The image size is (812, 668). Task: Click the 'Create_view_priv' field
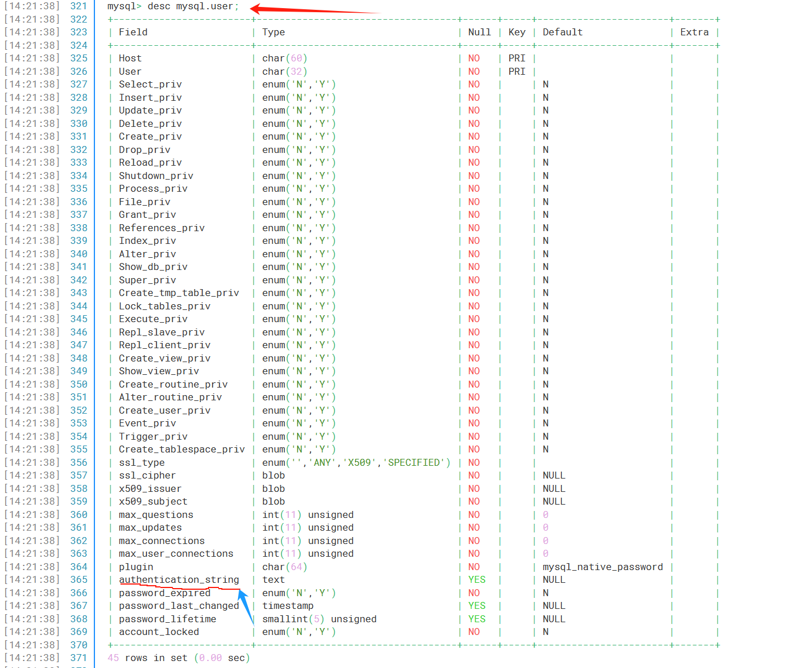tap(165, 359)
